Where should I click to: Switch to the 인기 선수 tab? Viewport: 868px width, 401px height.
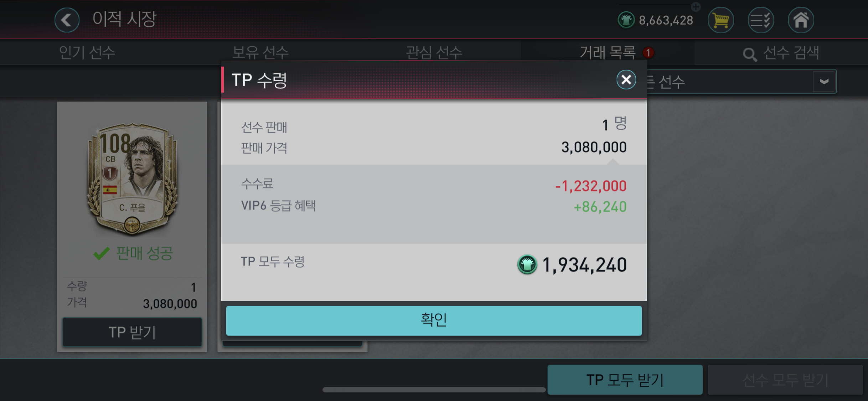(x=87, y=52)
